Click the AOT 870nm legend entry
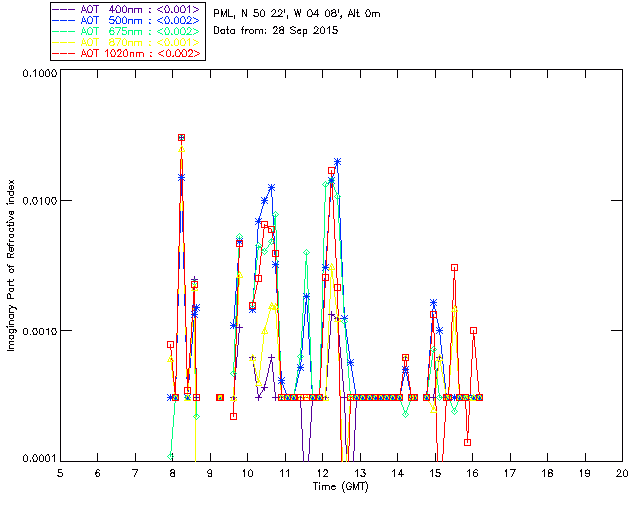Image resolution: width=640 pixels, height=512 pixels. coord(126,42)
